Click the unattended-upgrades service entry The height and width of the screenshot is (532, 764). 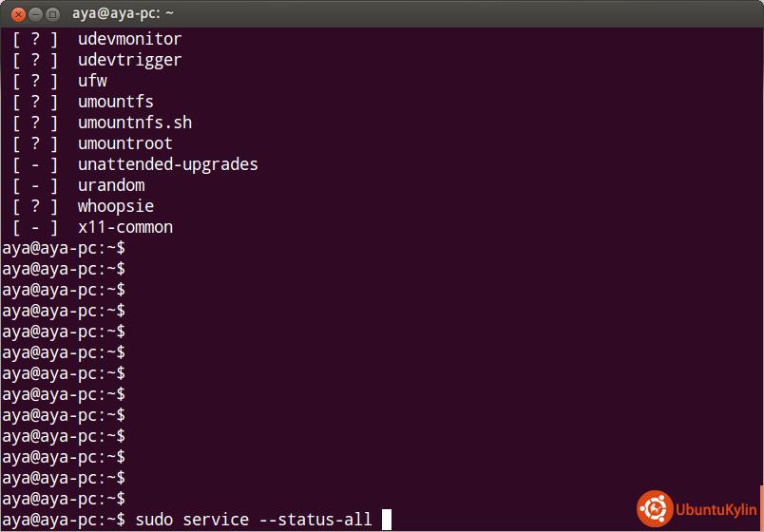(x=167, y=164)
